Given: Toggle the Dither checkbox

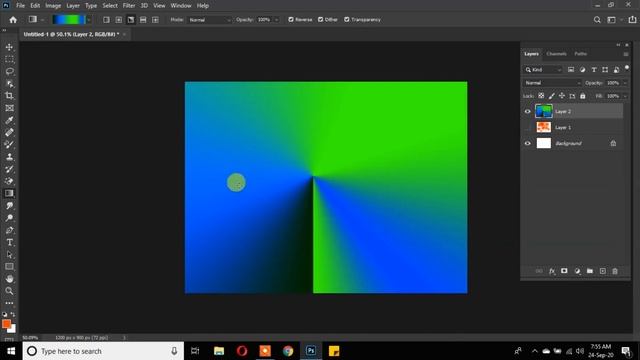Looking at the screenshot, I should point(320,20).
